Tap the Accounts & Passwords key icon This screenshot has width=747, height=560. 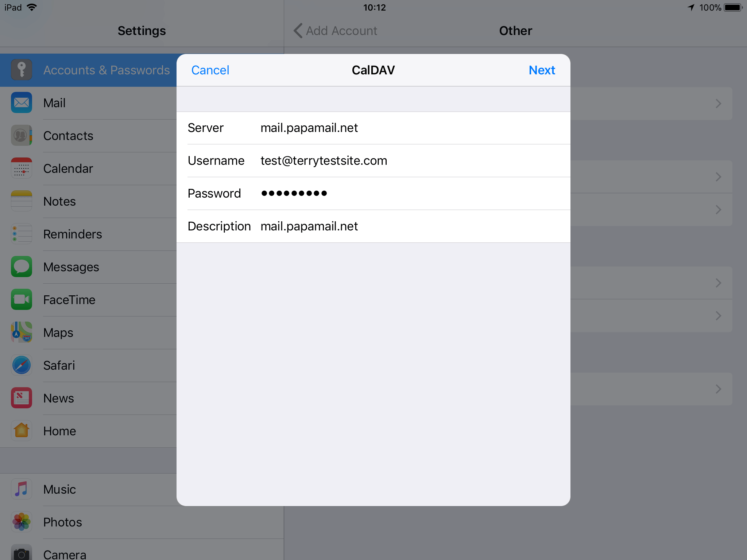tap(22, 70)
